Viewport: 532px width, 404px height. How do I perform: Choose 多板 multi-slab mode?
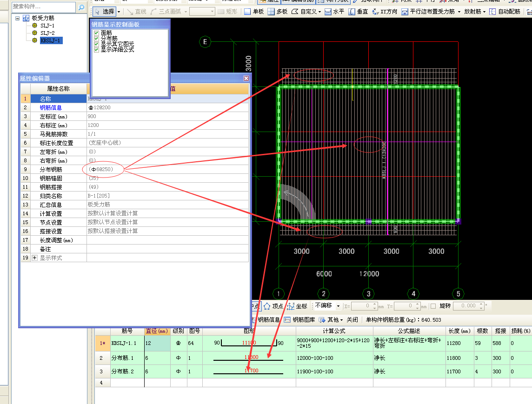pyautogui.click(x=278, y=12)
